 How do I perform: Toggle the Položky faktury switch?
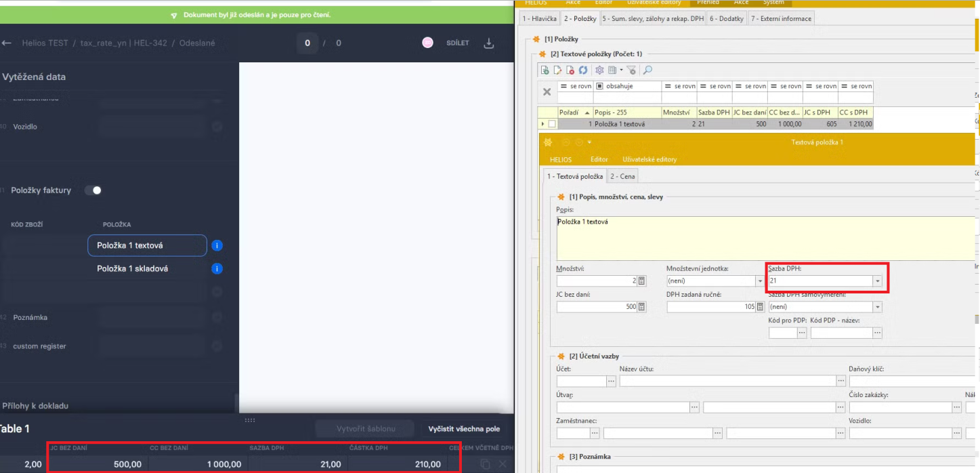click(x=93, y=190)
